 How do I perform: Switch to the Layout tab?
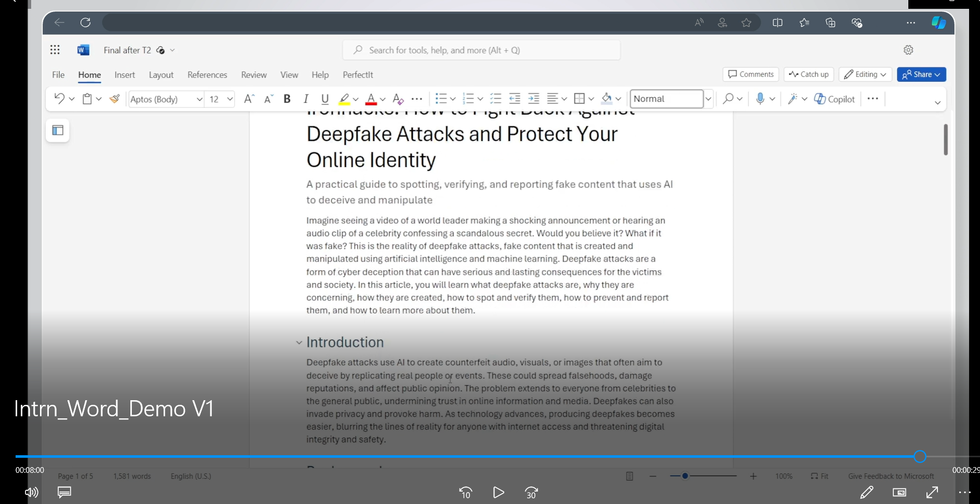click(x=161, y=75)
